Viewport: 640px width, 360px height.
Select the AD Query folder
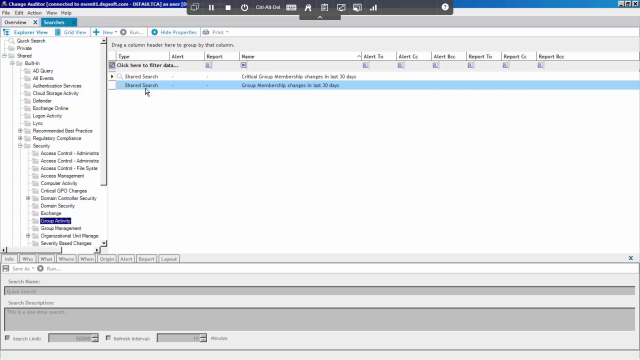(43, 71)
